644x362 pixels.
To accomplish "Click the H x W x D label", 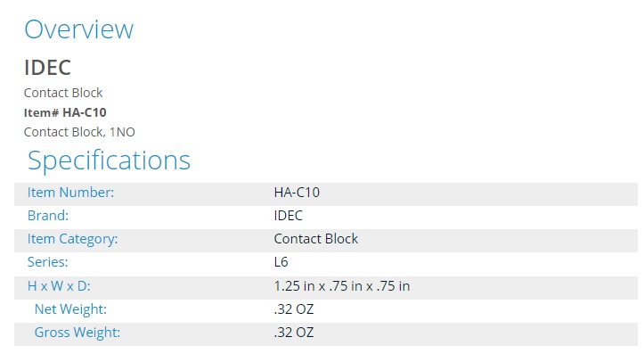I will click(59, 286).
